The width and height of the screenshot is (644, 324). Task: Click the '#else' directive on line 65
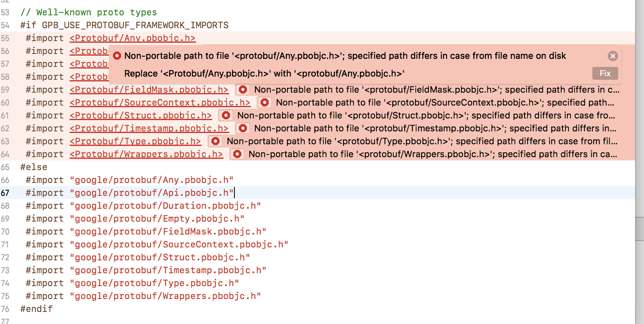(34, 167)
